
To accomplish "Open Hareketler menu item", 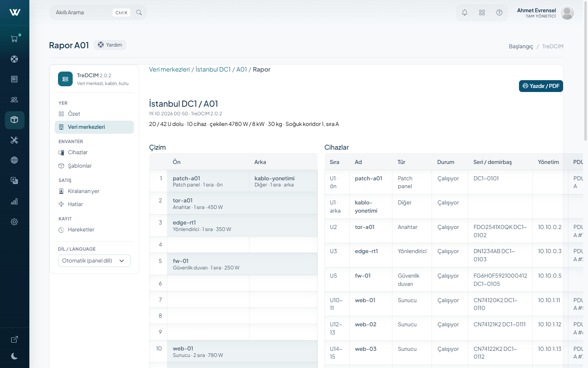I will [94, 229].
